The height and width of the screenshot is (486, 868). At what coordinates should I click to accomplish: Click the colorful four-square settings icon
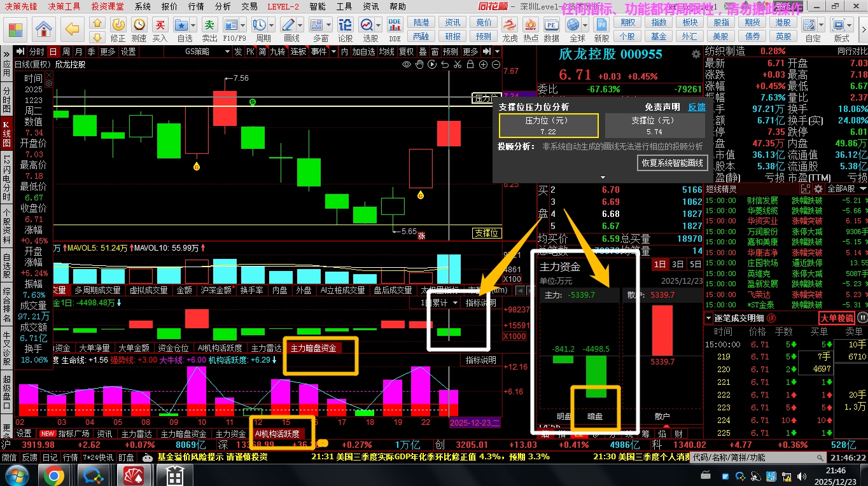[15, 29]
